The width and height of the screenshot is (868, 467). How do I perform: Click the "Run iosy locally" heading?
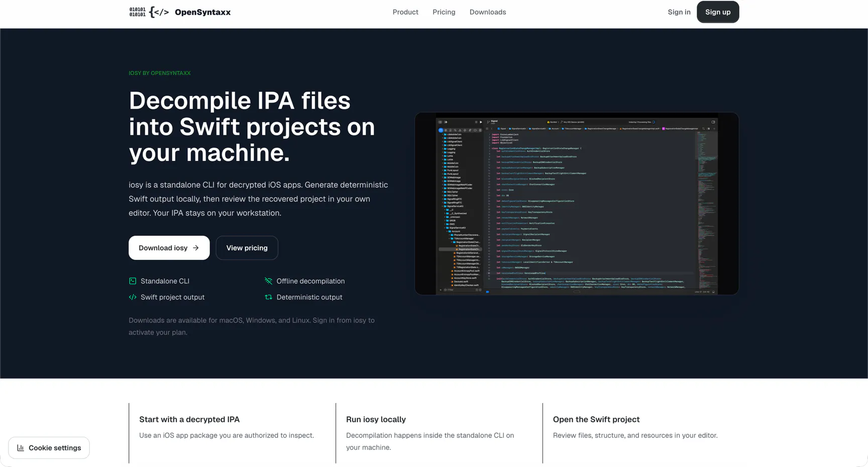(x=376, y=419)
